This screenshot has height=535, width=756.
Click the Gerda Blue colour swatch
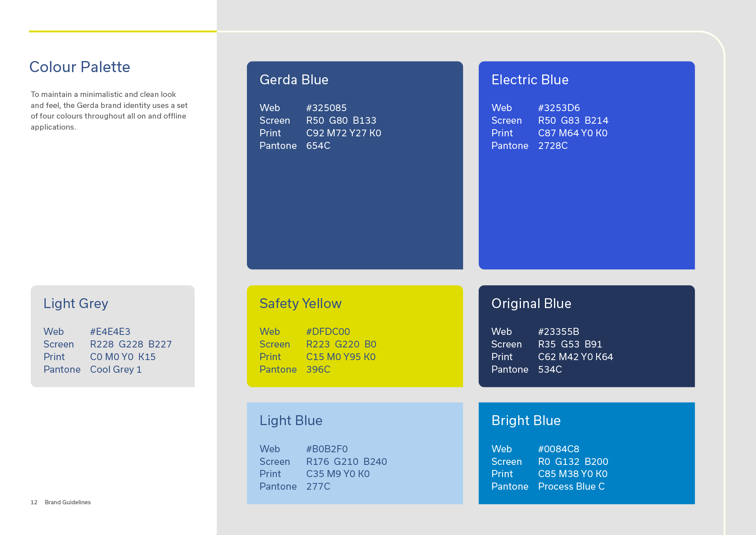click(354, 205)
